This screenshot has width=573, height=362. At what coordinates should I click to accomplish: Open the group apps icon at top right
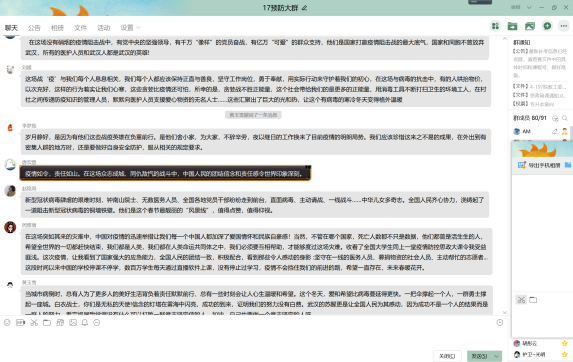(x=495, y=26)
